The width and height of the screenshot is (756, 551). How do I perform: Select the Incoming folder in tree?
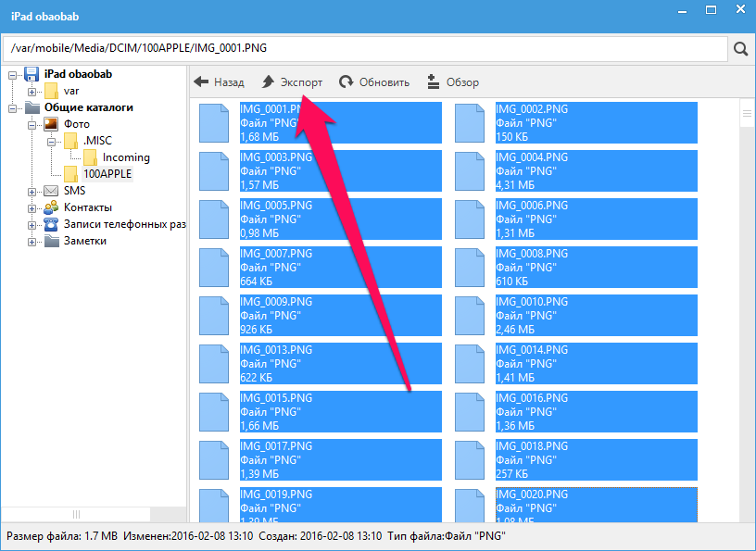pos(126,157)
